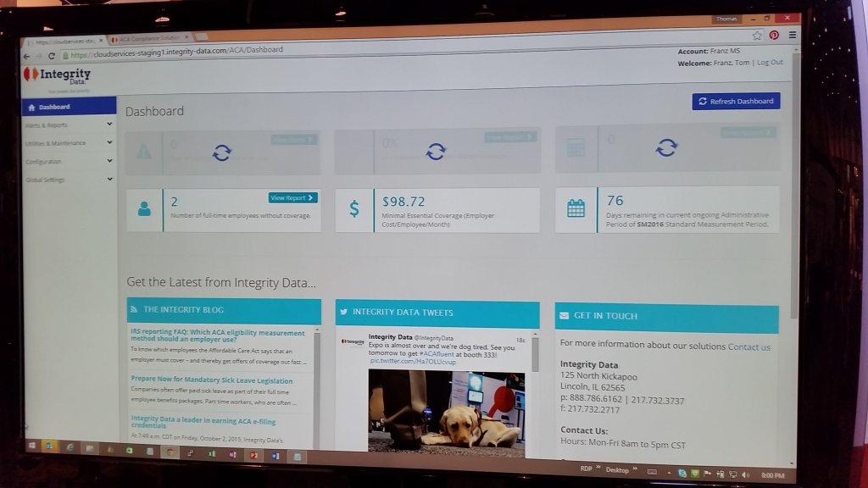The image size is (868, 488).
Task: Expand Global Settings sidebar chevron
Action: pyautogui.click(x=109, y=179)
